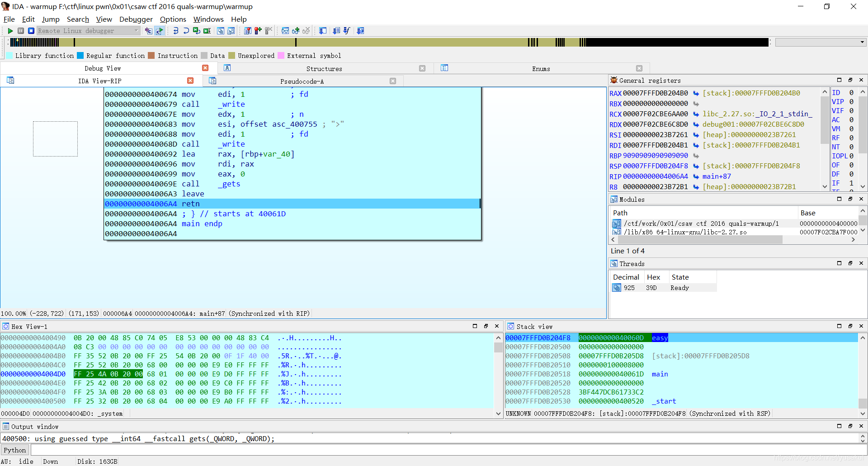This screenshot has height=466, width=868.
Task: Click the Output window line stepper arrows
Action: tap(863, 438)
